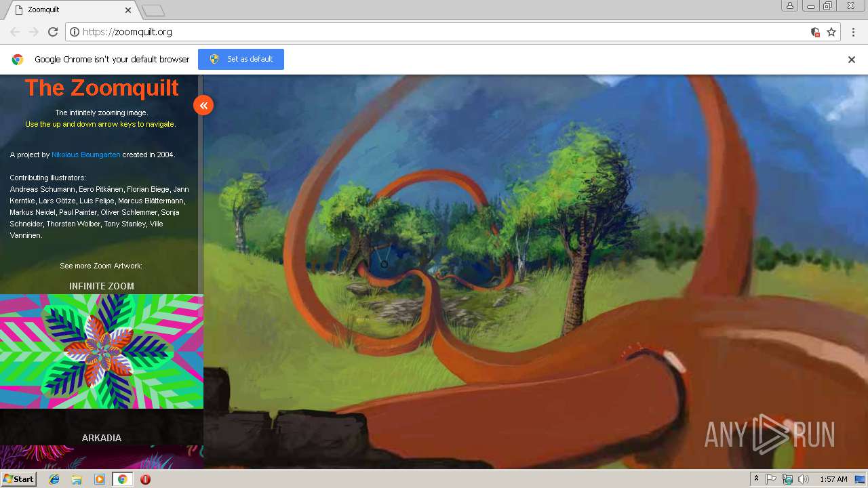This screenshot has width=868, height=488.
Task: Open the Arkadia artwork thumbnail
Action: pyautogui.click(x=102, y=457)
